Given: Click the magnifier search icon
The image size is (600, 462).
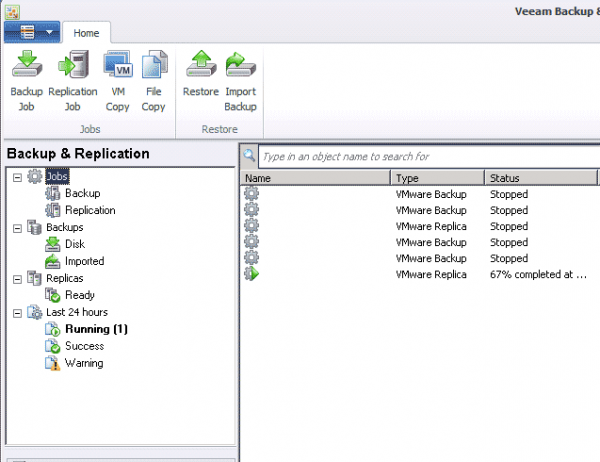Looking at the screenshot, I should (x=249, y=156).
